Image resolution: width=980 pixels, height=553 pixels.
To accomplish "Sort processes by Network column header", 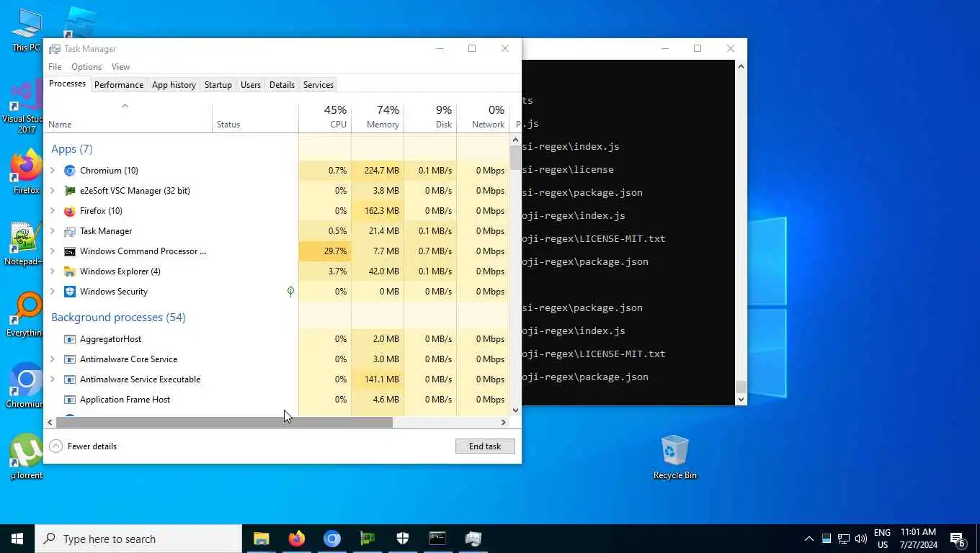I will [x=483, y=117].
